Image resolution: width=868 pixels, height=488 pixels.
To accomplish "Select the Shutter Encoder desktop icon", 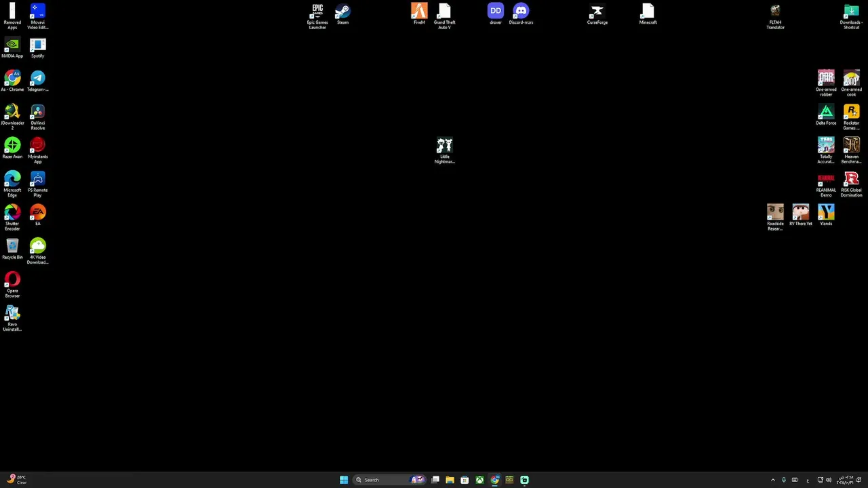I will click(12, 218).
